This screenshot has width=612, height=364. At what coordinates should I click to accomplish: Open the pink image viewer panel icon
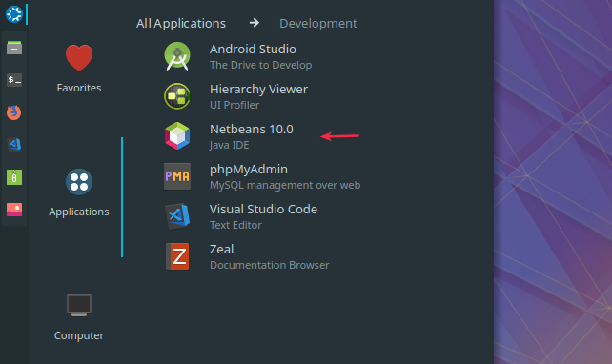click(14, 210)
